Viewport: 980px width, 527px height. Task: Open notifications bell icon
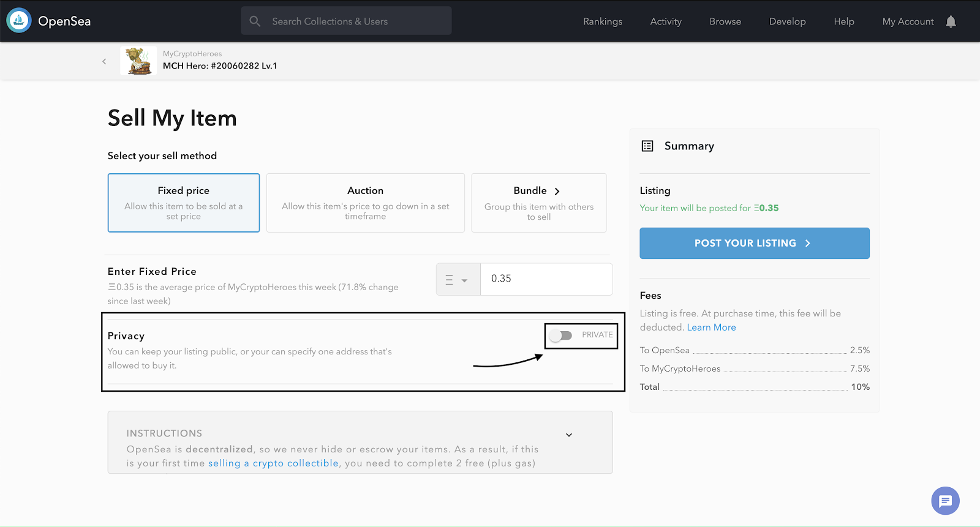pyautogui.click(x=951, y=21)
